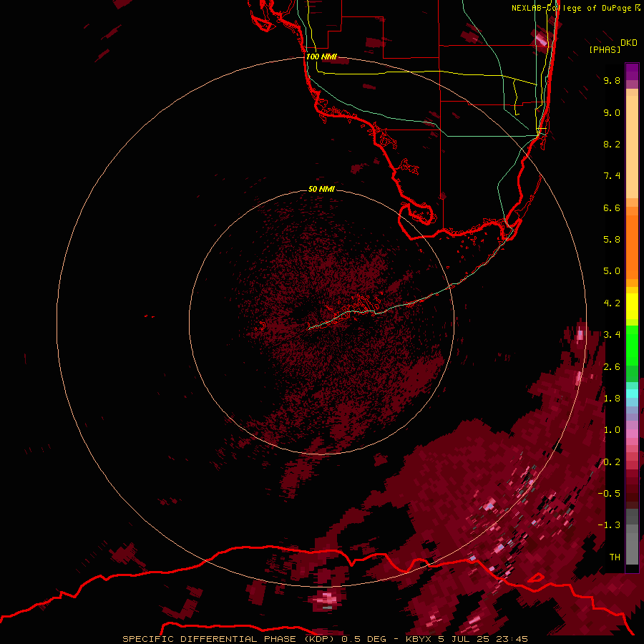Click the 1.8 value on the color scale

point(612,399)
